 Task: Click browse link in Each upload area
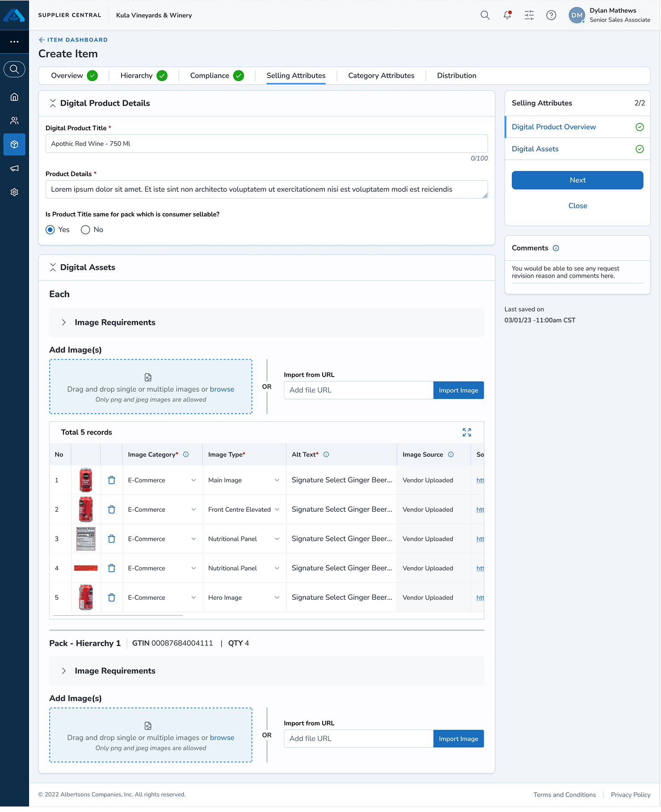coord(222,390)
